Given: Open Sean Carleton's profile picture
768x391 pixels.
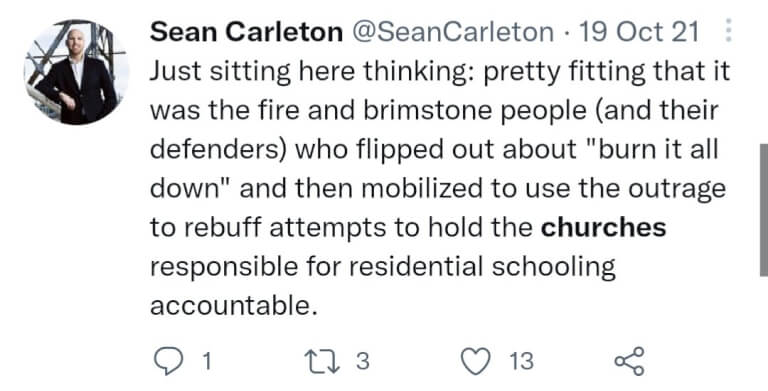Looking at the screenshot, I should click(x=77, y=72).
